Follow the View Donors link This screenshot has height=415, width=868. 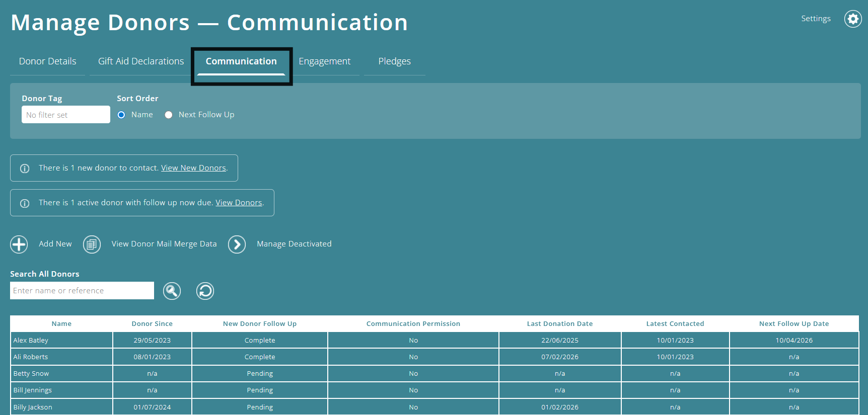pos(239,203)
